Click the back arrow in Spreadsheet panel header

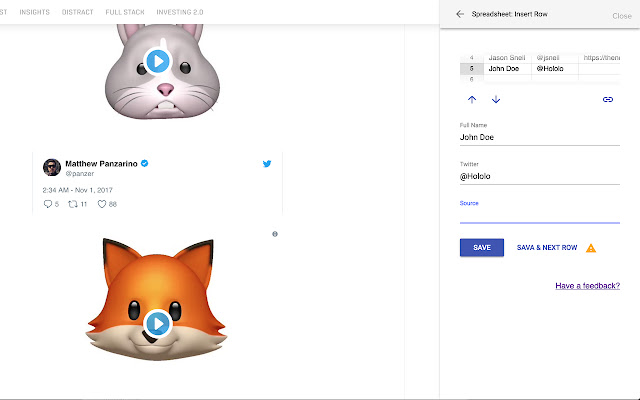[x=460, y=14]
